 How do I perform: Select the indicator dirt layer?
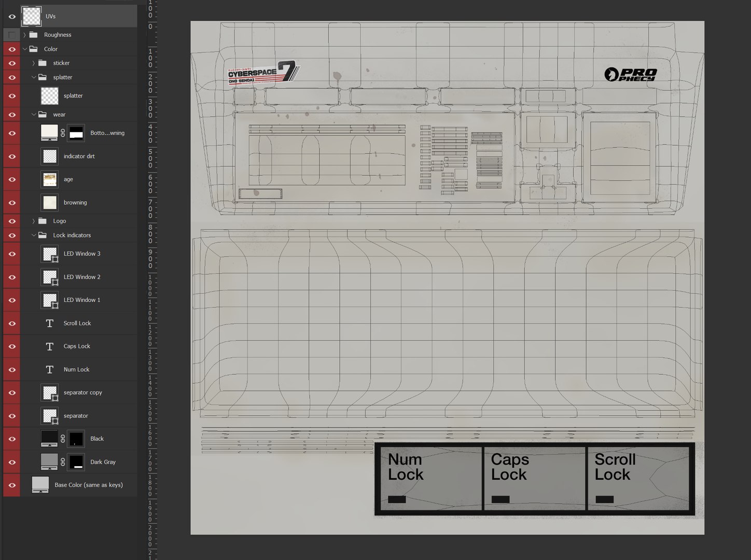pyautogui.click(x=78, y=157)
